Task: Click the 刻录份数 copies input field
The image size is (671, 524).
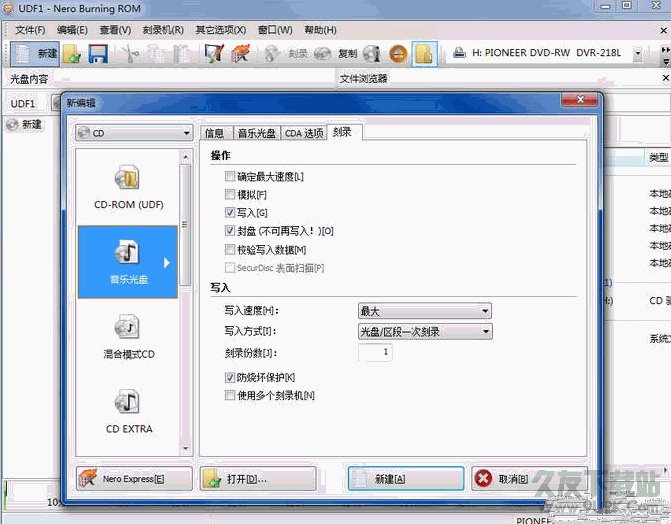Action: point(375,352)
